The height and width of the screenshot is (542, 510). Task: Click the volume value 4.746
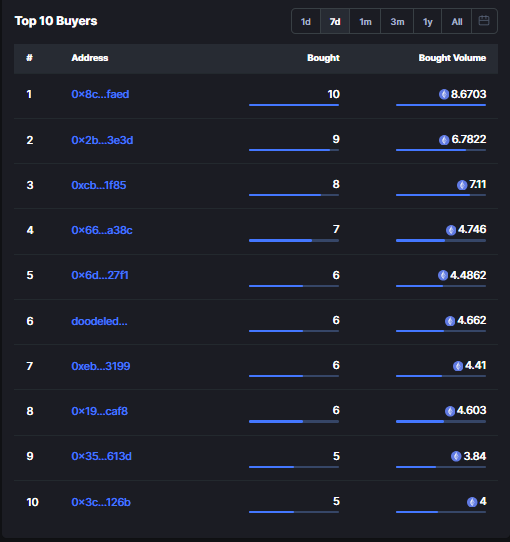click(x=472, y=229)
